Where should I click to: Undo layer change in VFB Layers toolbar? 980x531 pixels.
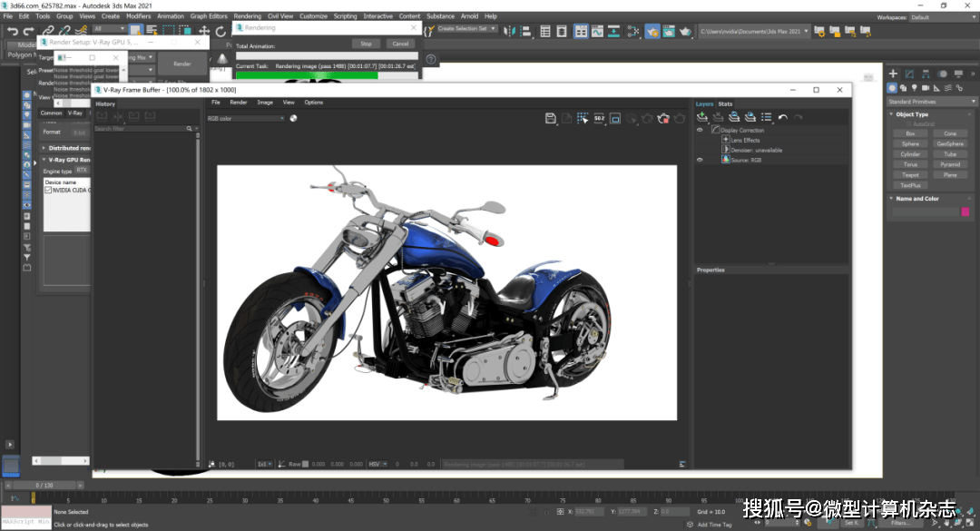[782, 117]
